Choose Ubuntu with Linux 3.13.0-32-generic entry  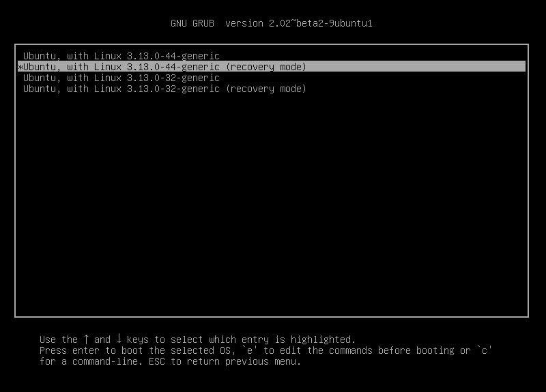point(121,78)
